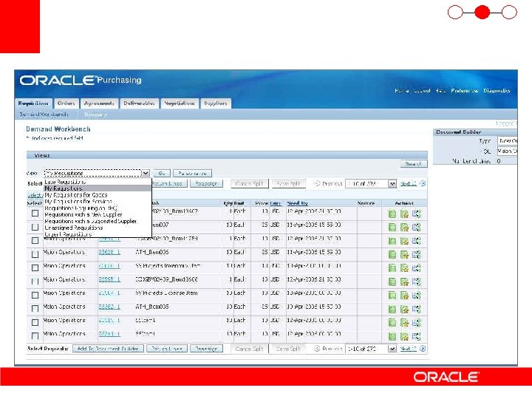Select checkbox for requisition 33638 row

click(35, 254)
